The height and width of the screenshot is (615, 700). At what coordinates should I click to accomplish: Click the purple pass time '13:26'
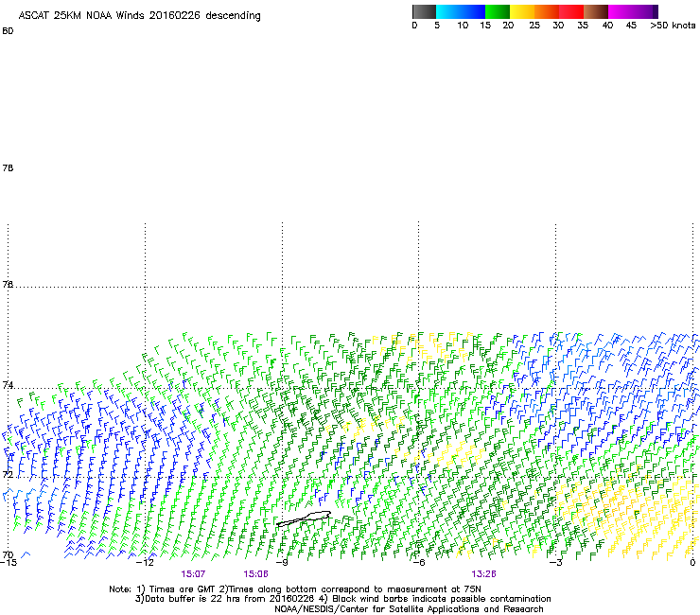tap(484, 574)
